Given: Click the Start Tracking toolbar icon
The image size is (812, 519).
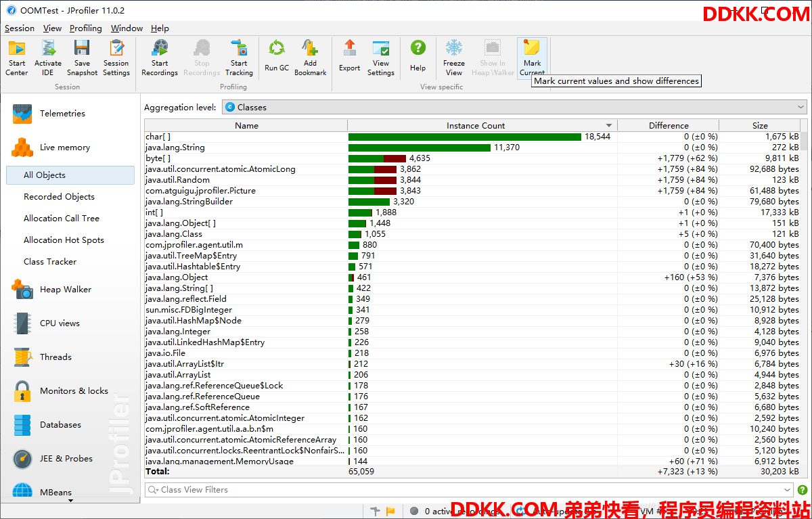Looking at the screenshot, I should point(239,58).
